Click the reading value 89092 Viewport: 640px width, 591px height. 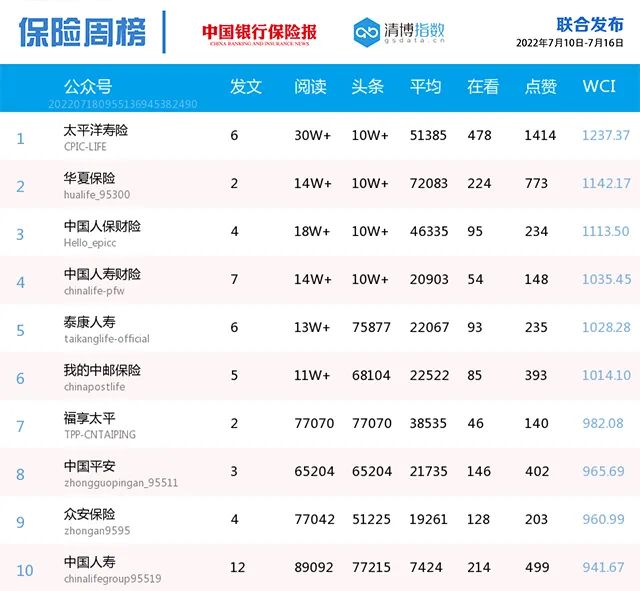pos(314,567)
